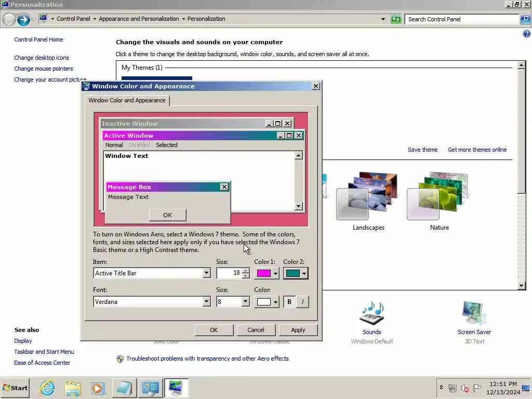Show hidden tray icons arrow
Image resolution: width=532 pixels, height=399 pixels.
click(x=441, y=387)
